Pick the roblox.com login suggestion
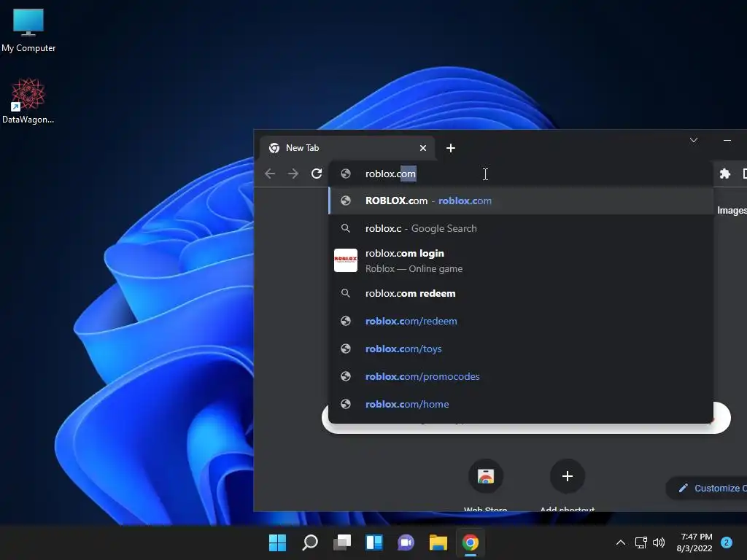The height and width of the screenshot is (560, 747). click(521, 260)
